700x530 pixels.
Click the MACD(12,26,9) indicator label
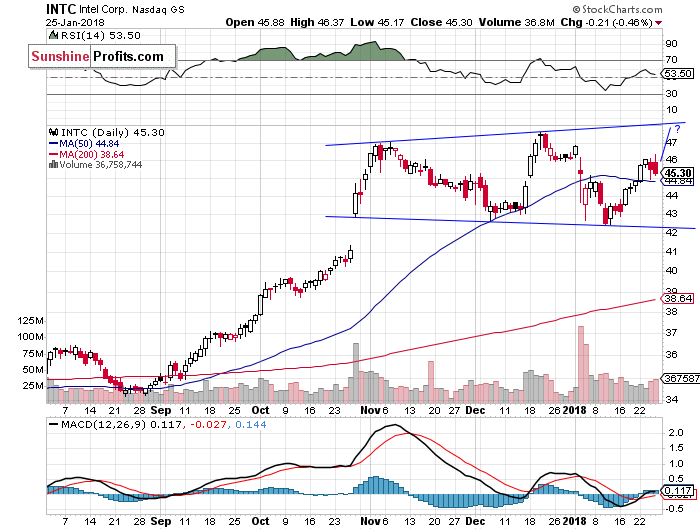104,425
